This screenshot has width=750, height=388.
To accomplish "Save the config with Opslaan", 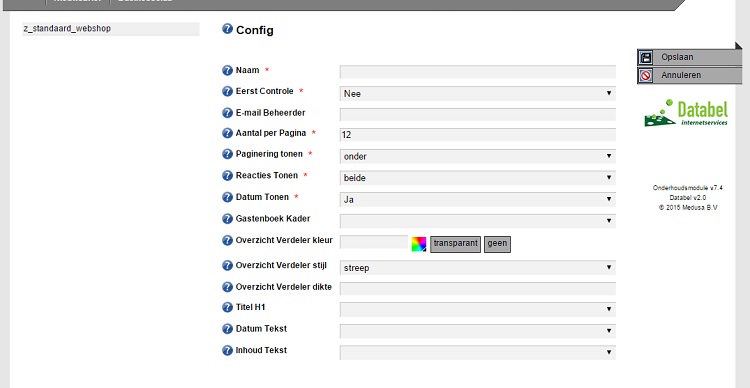I will tap(689, 57).
